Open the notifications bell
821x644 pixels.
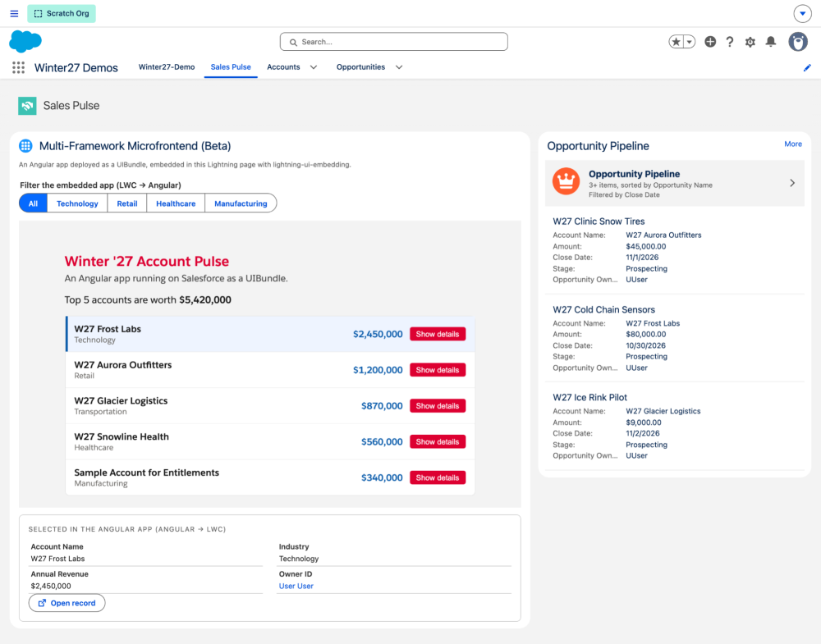point(771,42)
